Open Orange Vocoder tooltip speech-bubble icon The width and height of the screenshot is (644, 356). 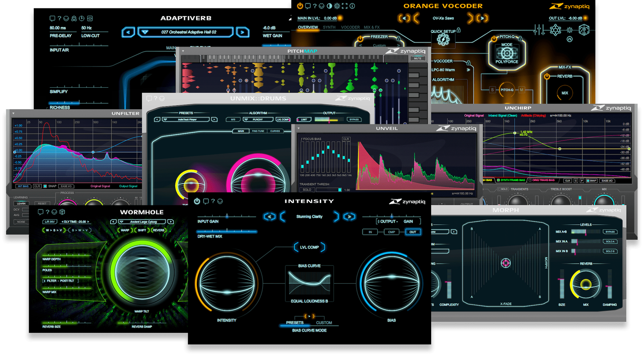308,6
